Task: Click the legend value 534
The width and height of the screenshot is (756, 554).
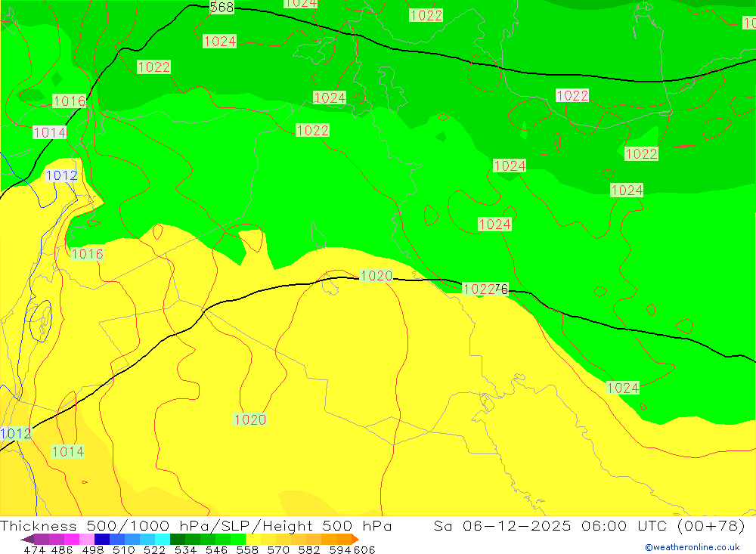Action: [x=186, y=549]
